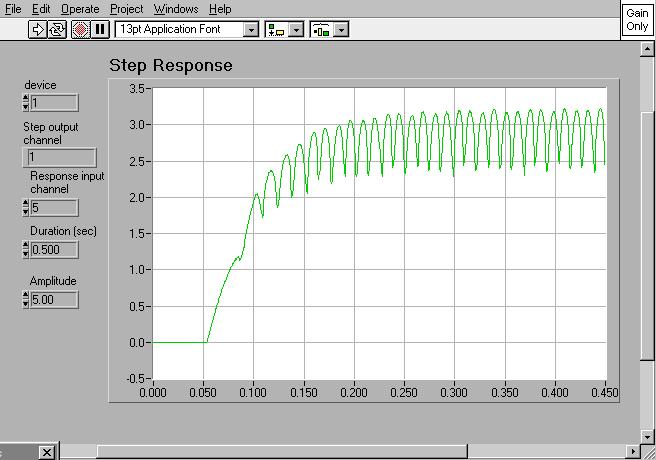Screen dimensions: 656x460
Task: Click the vertical scrollbar down arrow
Action: (647, 437)
